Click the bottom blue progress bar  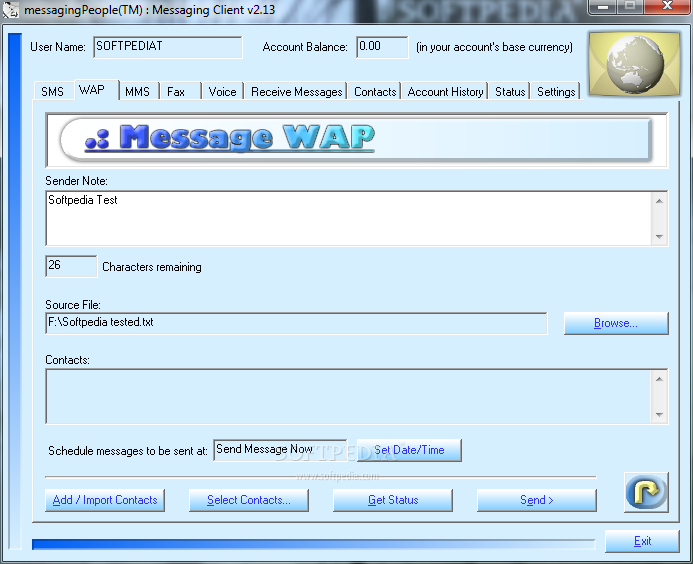[313, 544]
